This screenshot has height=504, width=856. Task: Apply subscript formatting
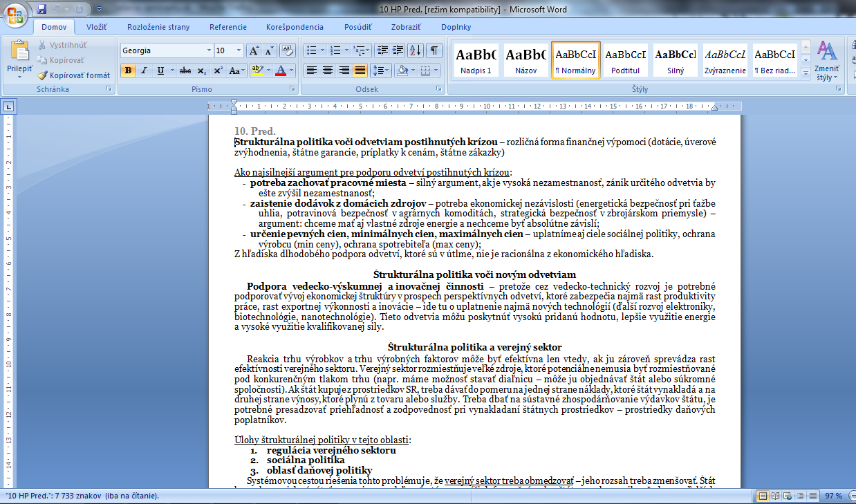201,71
